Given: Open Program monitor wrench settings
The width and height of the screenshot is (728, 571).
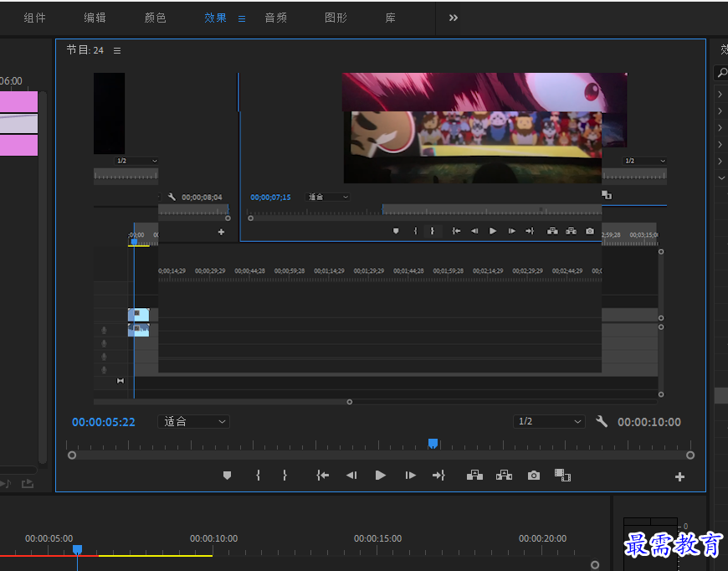Looking at the screenshot, I should 602,421.
